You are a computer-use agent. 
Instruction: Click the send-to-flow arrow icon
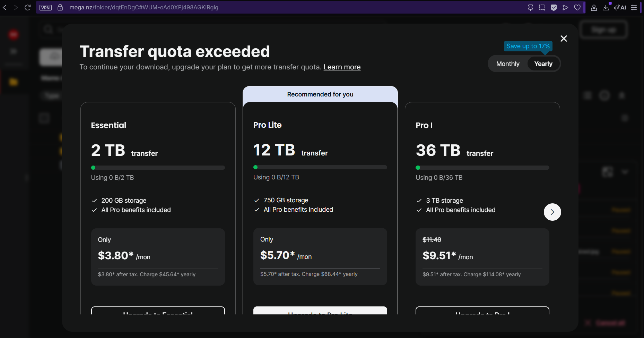click(x=565, y=7)
